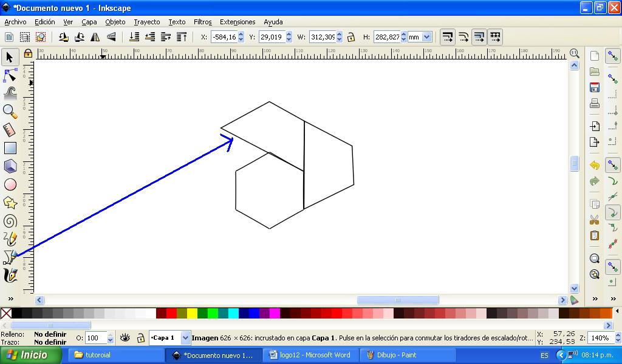
Task: Select the Tweak tool with wave icon
Action: pyautogui.click(x=10, y=93)
